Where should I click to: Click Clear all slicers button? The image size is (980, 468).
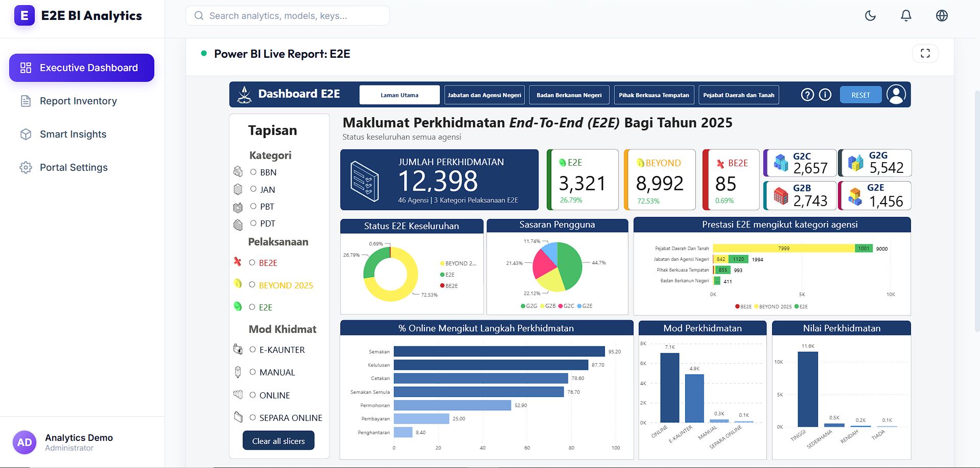tap(278, 441)
